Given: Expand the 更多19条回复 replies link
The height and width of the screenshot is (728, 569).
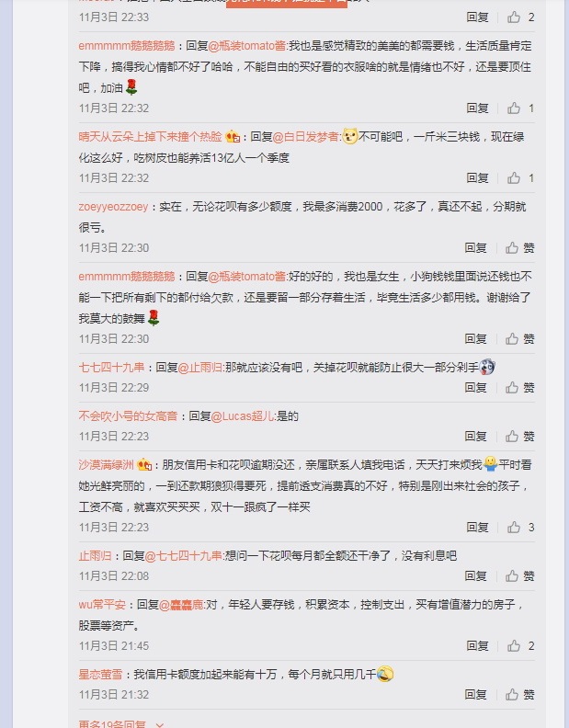Looking at the screenshot, I should 120,723.
